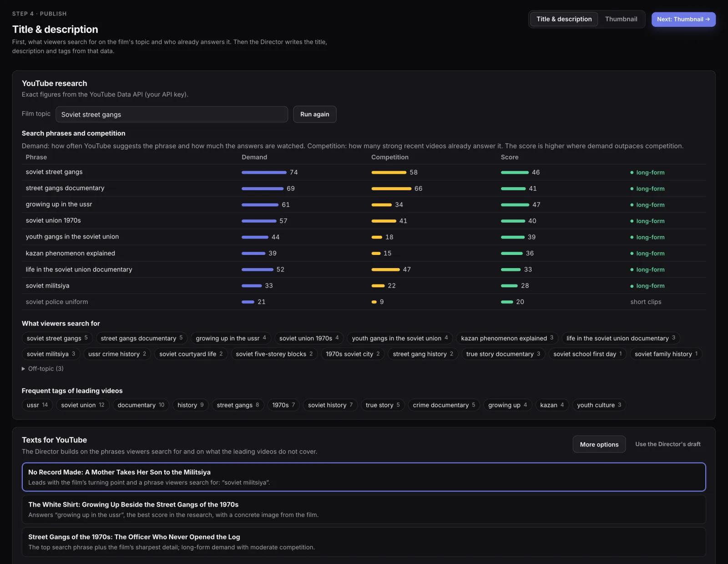Select the 'No Record Made' title option

(364, 477)
